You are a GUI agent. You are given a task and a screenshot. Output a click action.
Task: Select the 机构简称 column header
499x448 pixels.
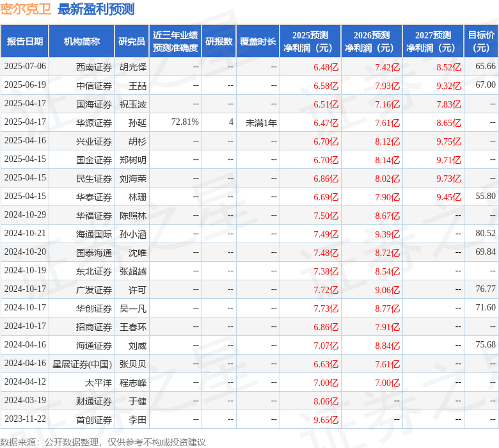click(82, 42)
